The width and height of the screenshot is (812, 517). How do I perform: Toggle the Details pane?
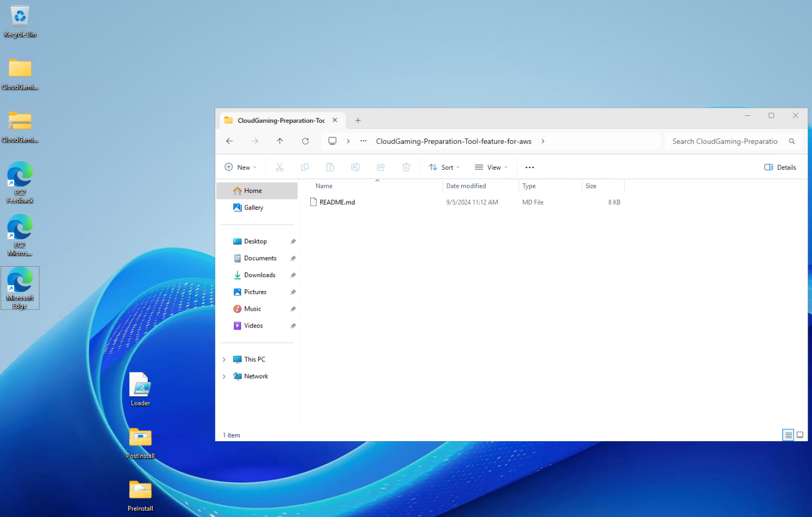click(780, 167)
